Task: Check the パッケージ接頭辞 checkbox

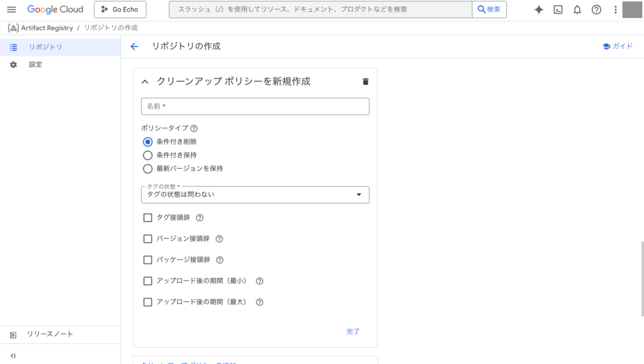Action: 148,260
